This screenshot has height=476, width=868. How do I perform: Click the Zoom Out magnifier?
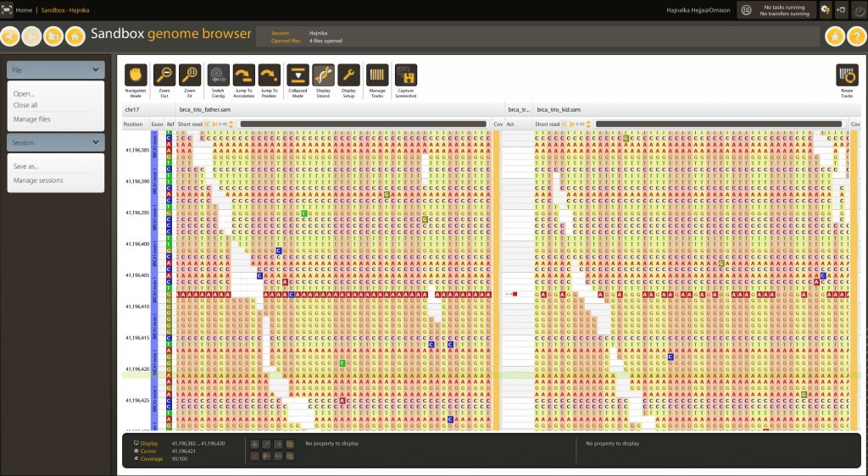pos(164,75)
